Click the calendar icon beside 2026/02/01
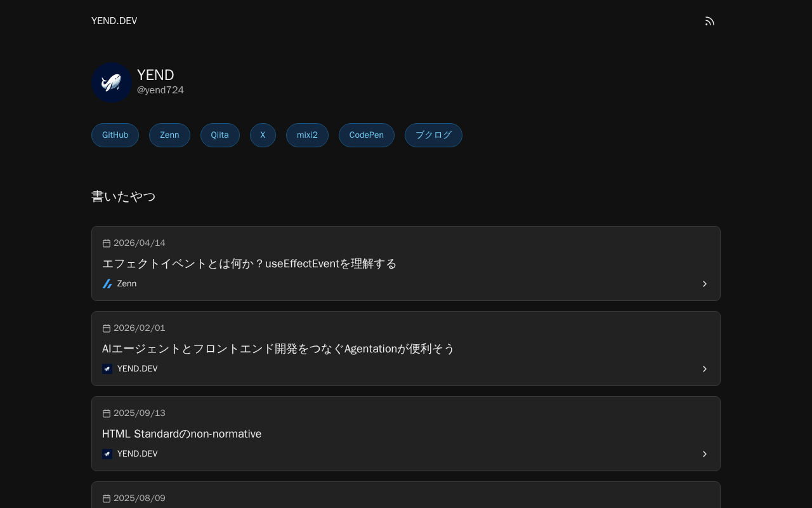 click(x=107, y=328)
